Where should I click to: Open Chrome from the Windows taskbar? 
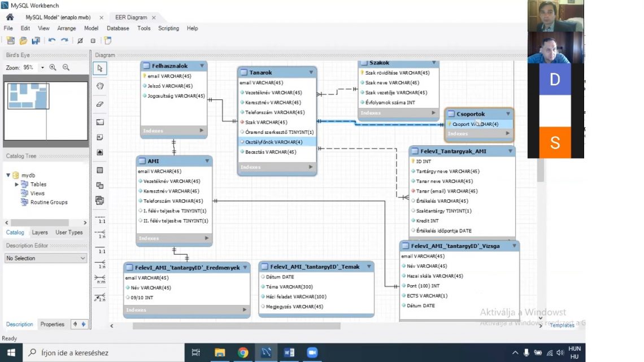pyautogui.click(x=243, y=353)
